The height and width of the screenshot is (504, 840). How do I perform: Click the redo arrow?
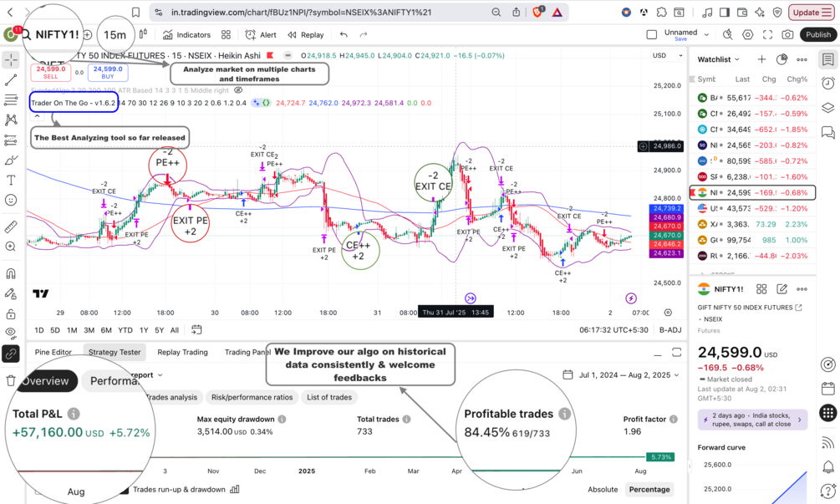coord(364,35)
